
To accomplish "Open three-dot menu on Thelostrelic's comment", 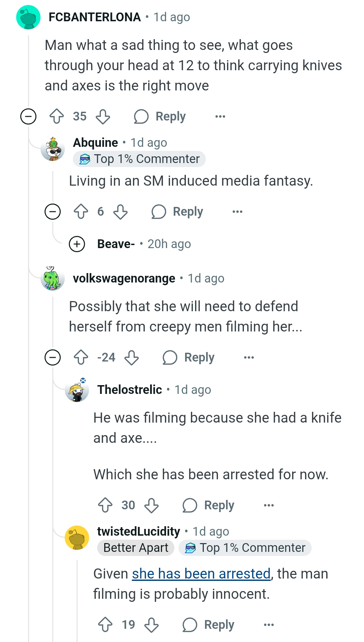I will click(x=269, y=505).
